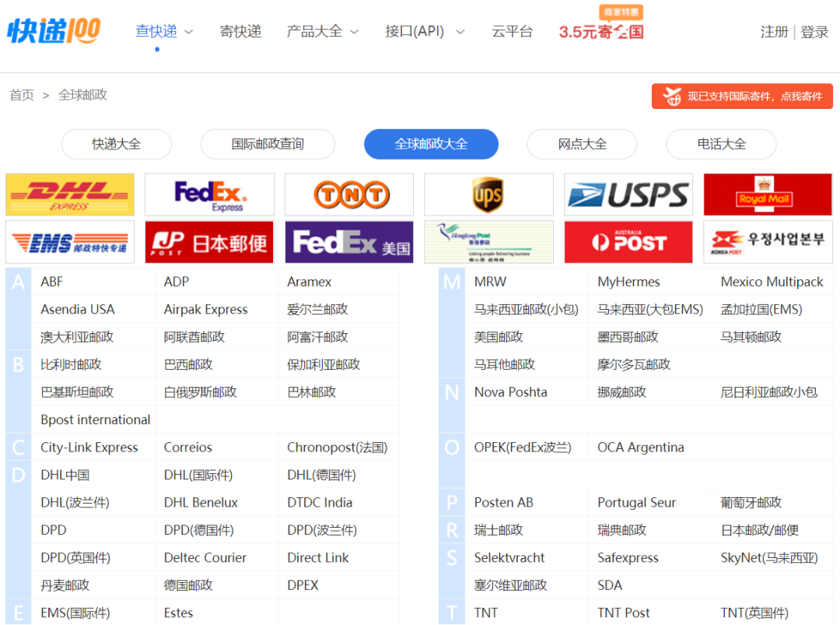
Task: Expand the 查快递 dropdown menu
Action: pos(164,32)
